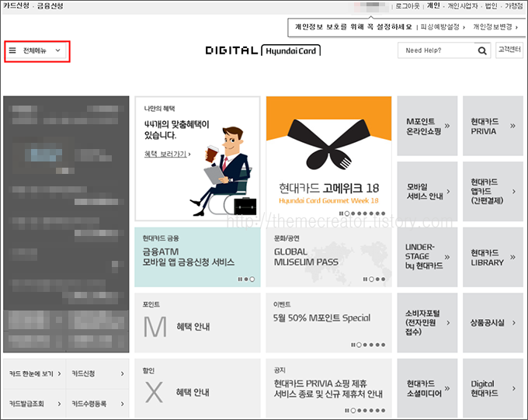Open GLOBAL MUSEUM PASS banner

pos(328,257)
